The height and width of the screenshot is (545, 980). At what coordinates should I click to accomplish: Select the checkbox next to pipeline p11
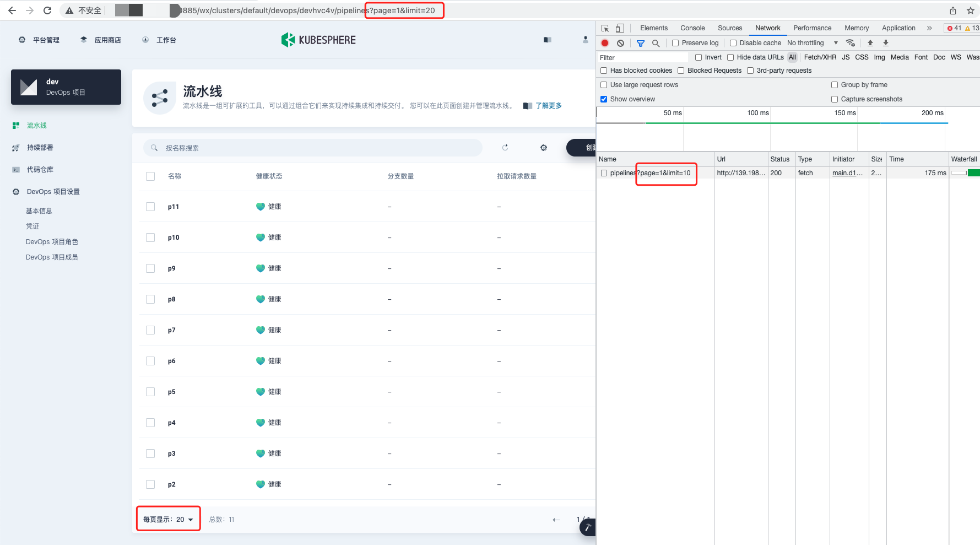pyautogui.click(x=150, y=207)
